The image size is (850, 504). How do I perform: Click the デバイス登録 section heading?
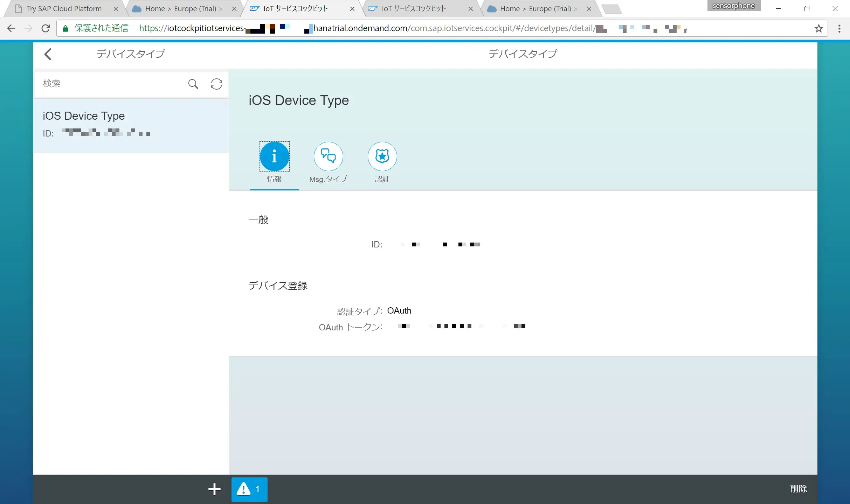(278, 286)
